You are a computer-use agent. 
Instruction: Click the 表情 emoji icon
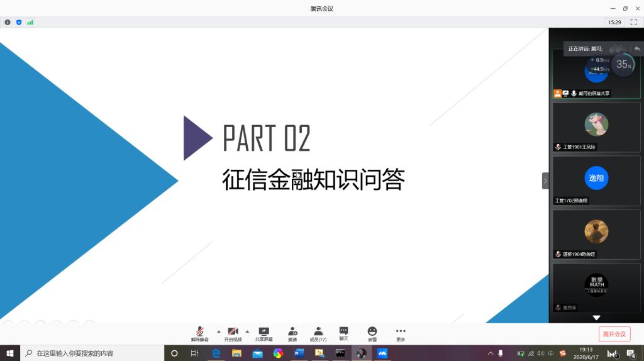coord(372,333)
